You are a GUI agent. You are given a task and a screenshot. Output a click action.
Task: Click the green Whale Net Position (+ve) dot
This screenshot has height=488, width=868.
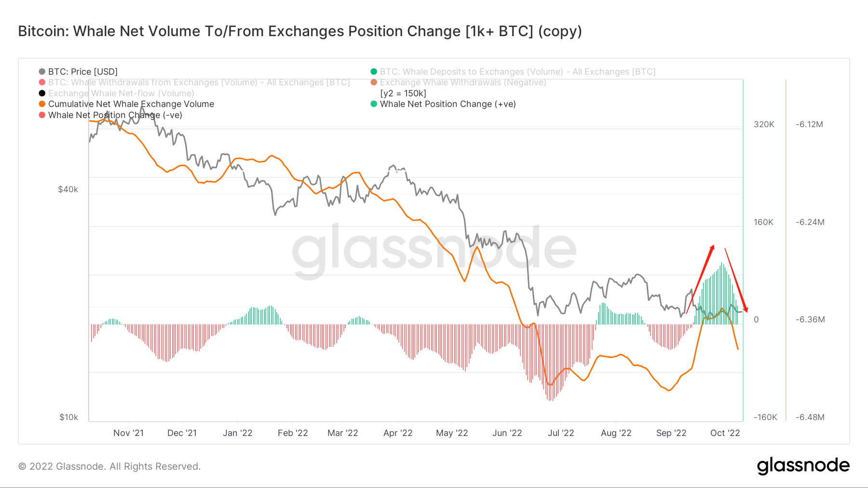coord(374,104)
